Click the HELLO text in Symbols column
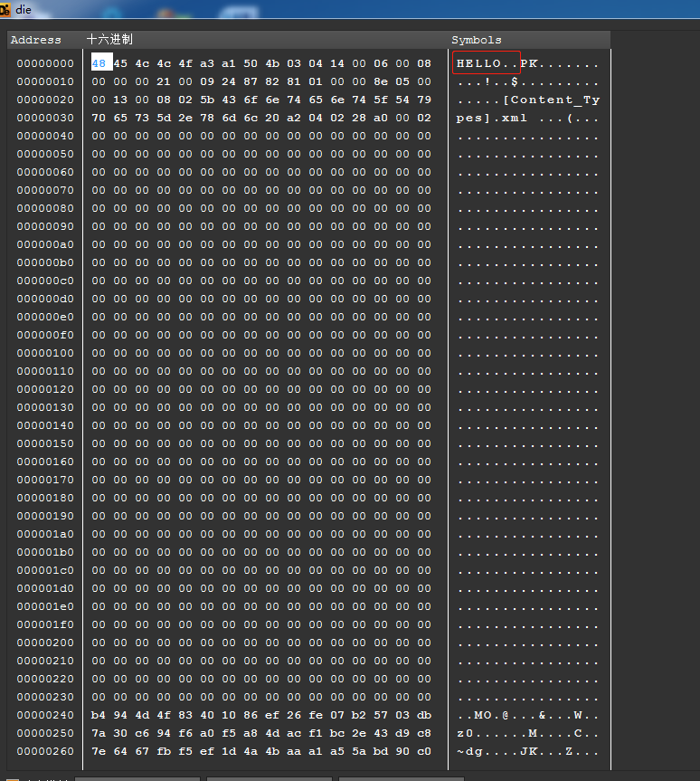This screenshot has width=700, height=781. (474, 63)
